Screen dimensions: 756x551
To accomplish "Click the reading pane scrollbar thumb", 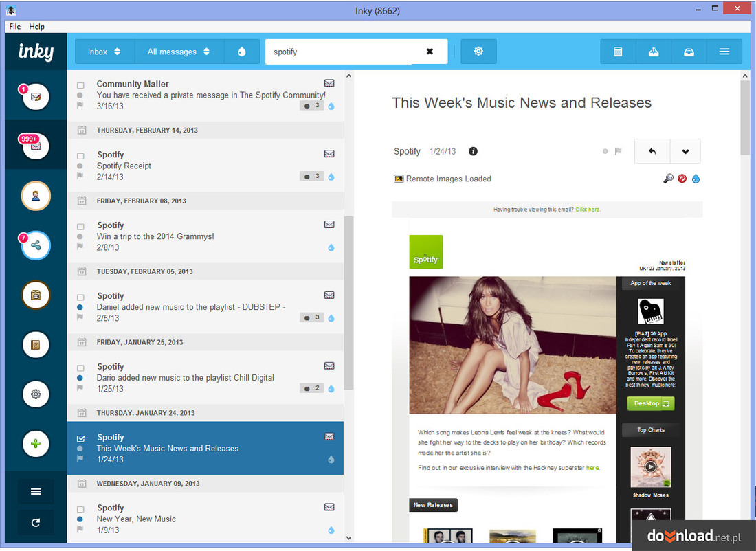I will (x=746, y=117).
